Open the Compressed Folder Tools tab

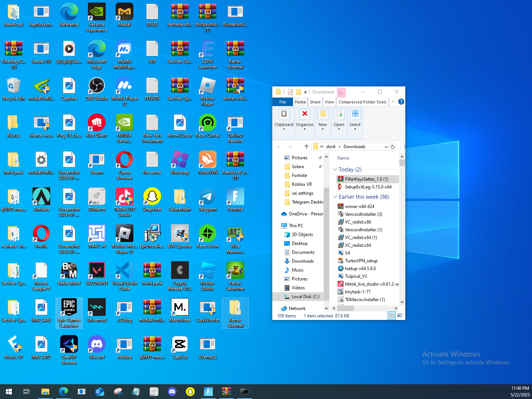tap(362, 102)
